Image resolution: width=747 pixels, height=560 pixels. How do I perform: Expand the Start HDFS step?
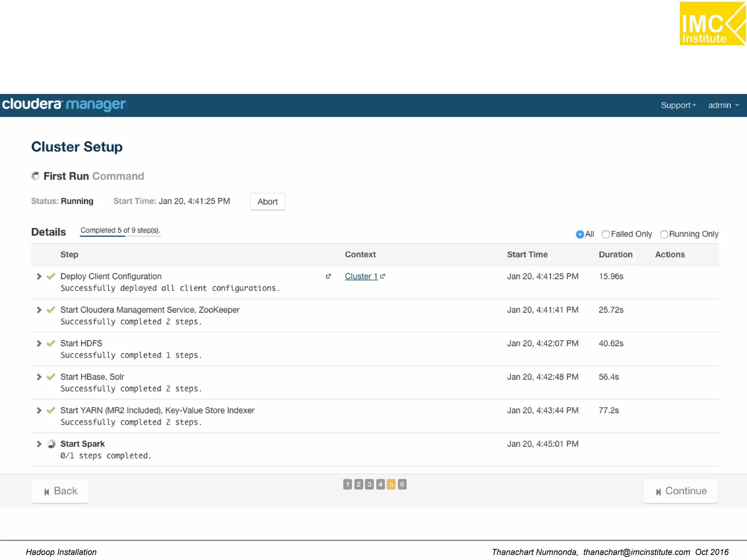pyautogui.click(x=39, y=343)
